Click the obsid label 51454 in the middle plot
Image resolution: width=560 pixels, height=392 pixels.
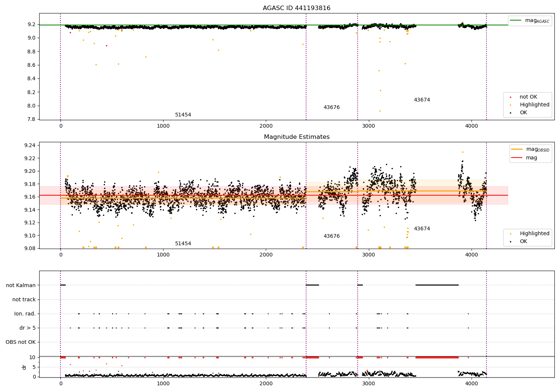pyautogui.click(x=183, y=244)
